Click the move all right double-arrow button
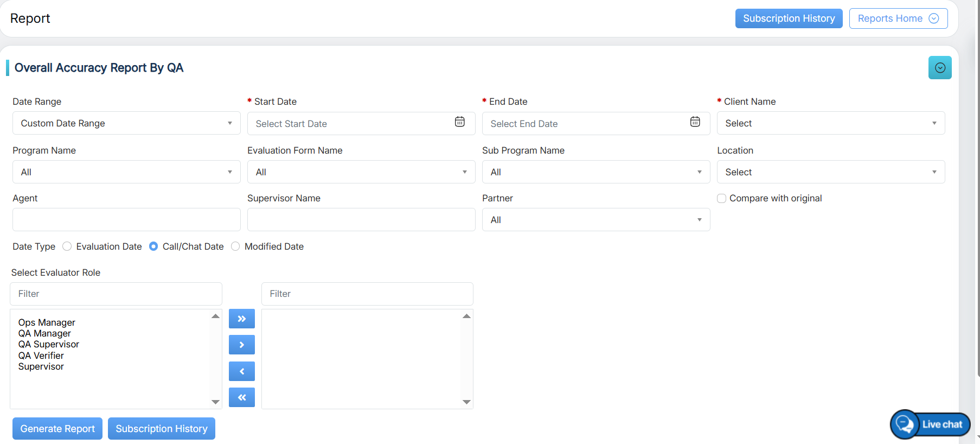This screenshot has height=444, width=980. (x=242, y=319)
